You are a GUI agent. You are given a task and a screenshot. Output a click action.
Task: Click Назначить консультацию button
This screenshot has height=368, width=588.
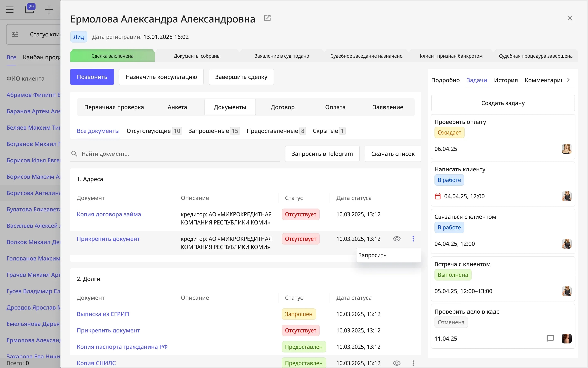[x=161, y=77]
